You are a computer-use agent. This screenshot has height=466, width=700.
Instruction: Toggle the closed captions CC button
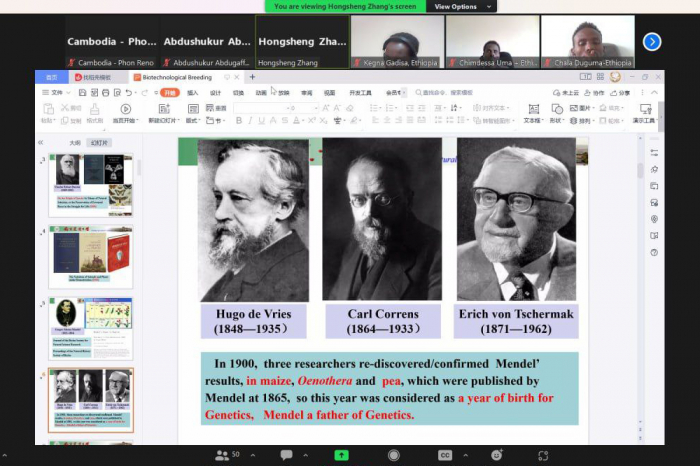coord(445,455)
